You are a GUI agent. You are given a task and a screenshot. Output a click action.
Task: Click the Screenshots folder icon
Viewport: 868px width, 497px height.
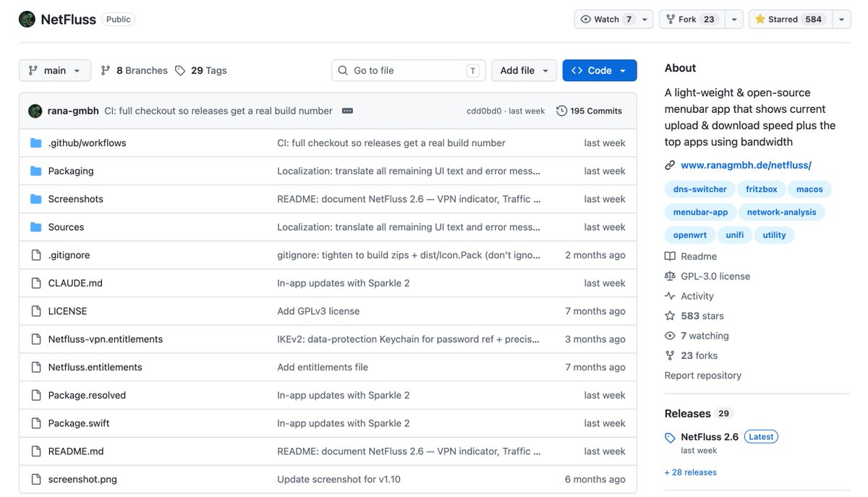(x=36, y=199)
